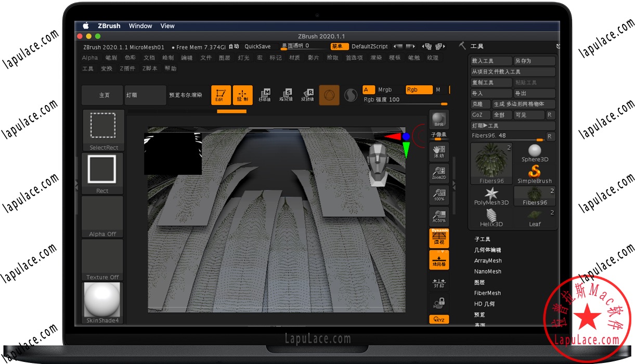The height and width of the screenshot is (364, 635).
Task: Select the PolyMesh3D star tool
Action: (x=491, y=197)
